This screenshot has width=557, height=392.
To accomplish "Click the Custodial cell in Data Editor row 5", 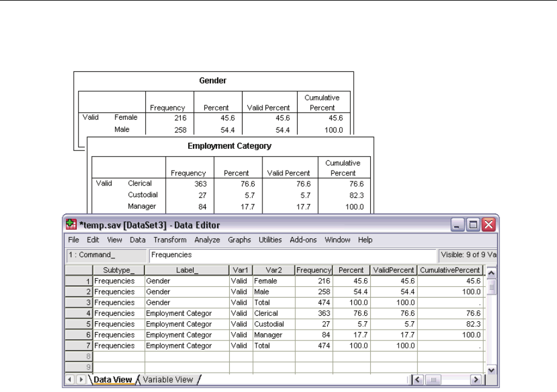I will click(x=274, y=324).
